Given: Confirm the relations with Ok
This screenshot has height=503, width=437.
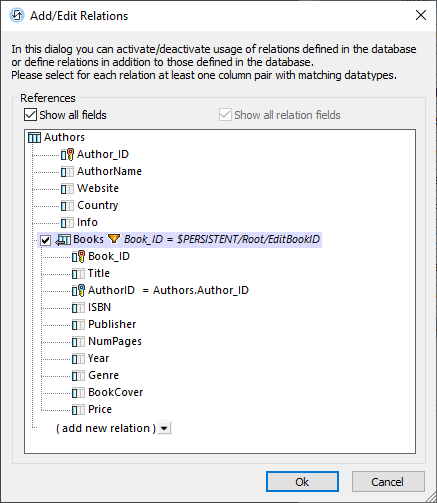Looking at the screenshot, I should 302,482.
